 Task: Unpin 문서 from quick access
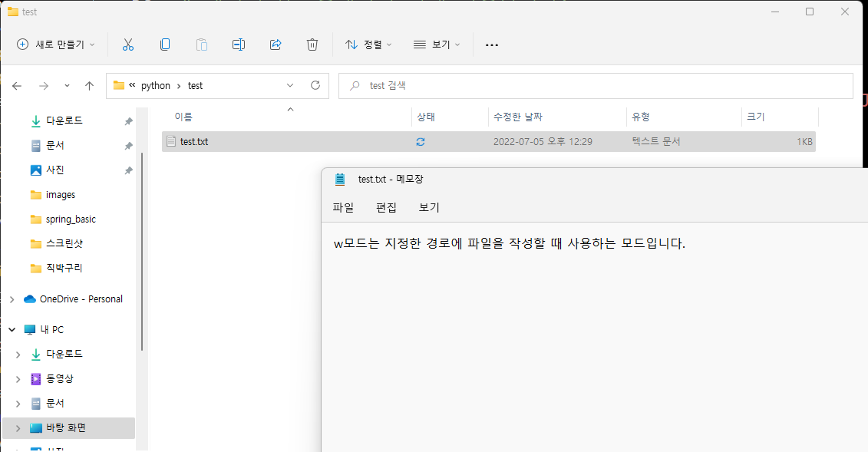pos(128,146)
